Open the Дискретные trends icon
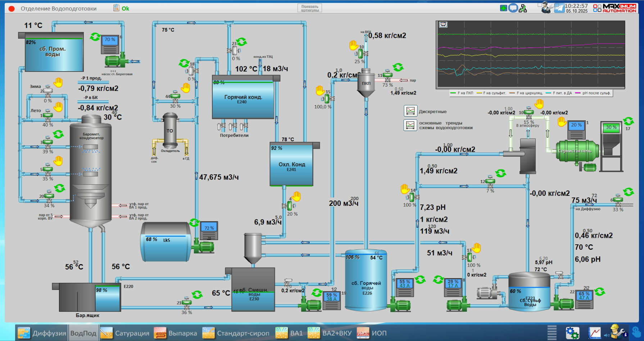 410,111
